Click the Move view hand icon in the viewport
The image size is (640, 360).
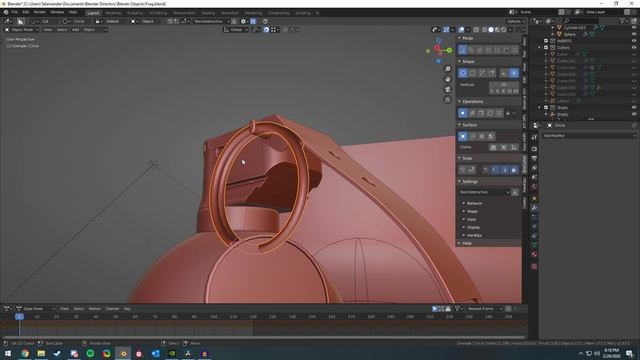[448, 79]
